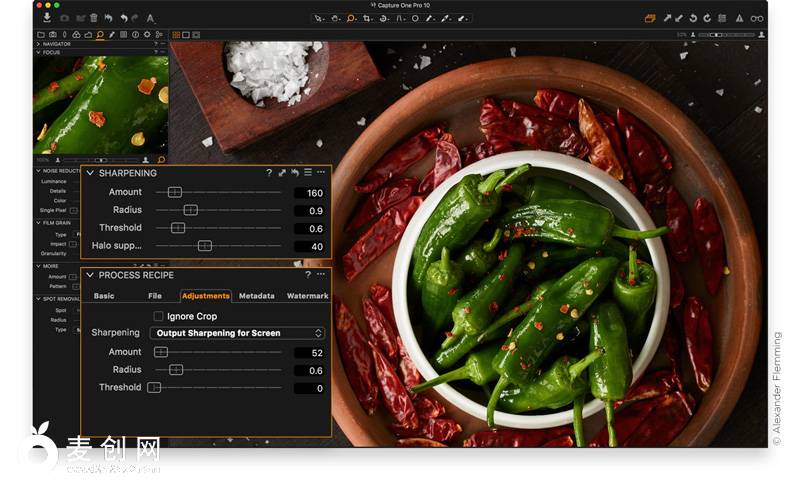
Task: Click the Sharpening Threshold value 0.6 field
Action: point(309,229)
